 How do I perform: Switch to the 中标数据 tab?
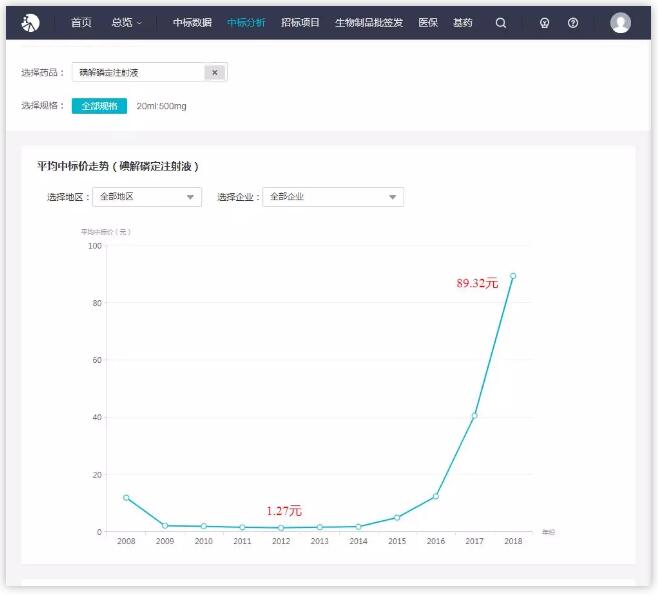192,22
